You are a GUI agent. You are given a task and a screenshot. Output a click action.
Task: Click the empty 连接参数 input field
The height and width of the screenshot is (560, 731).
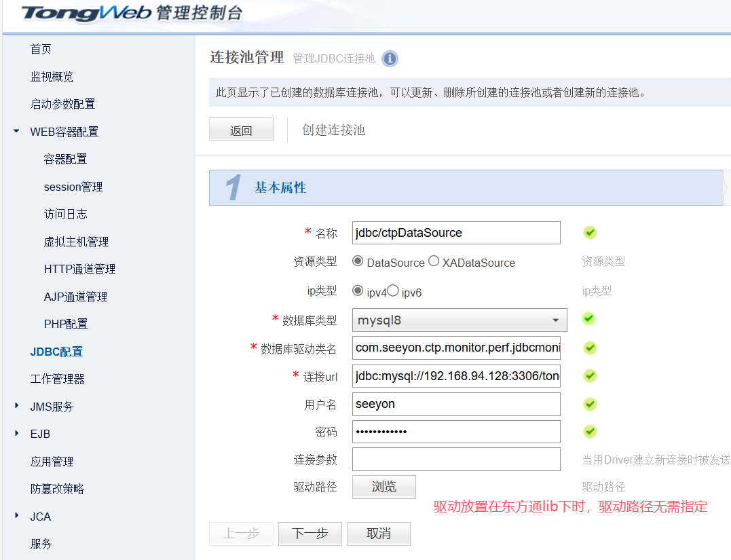pyautogui.click(x=456, y=460)
